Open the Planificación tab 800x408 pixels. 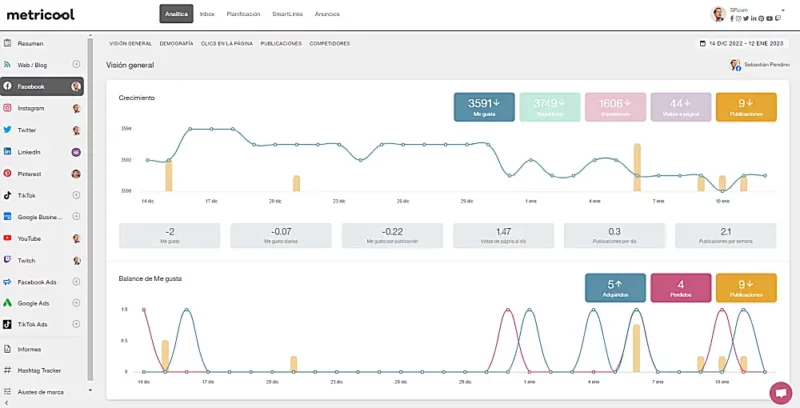point(243,14)
